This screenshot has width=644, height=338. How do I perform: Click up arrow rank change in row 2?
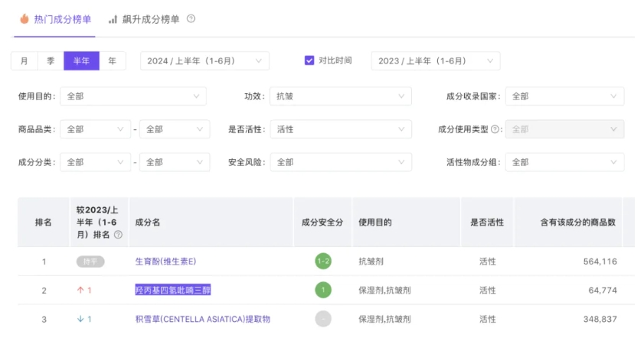(x=84, y=290)
